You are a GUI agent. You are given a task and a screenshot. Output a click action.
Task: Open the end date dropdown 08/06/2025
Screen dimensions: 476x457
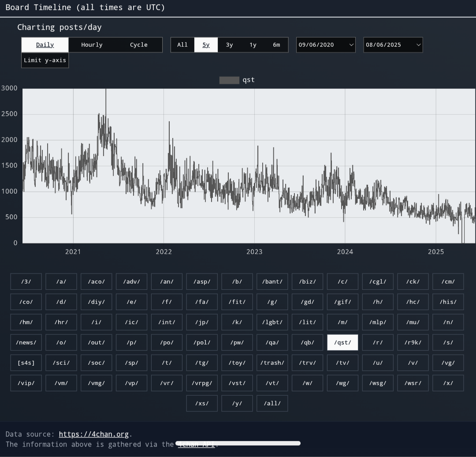point(393,45)
